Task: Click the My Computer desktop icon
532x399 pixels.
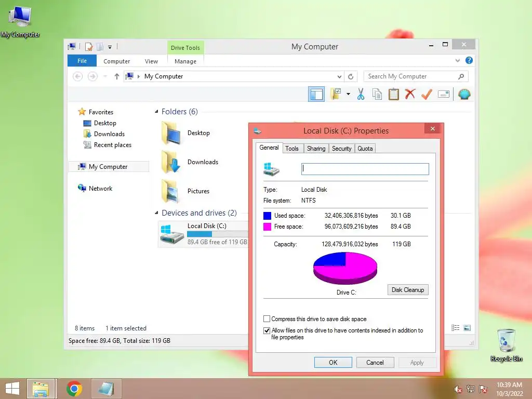Action: (x=20, y=22)
